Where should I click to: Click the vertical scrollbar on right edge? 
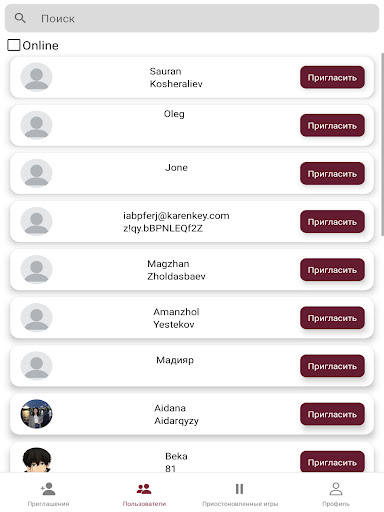point(382,144)
